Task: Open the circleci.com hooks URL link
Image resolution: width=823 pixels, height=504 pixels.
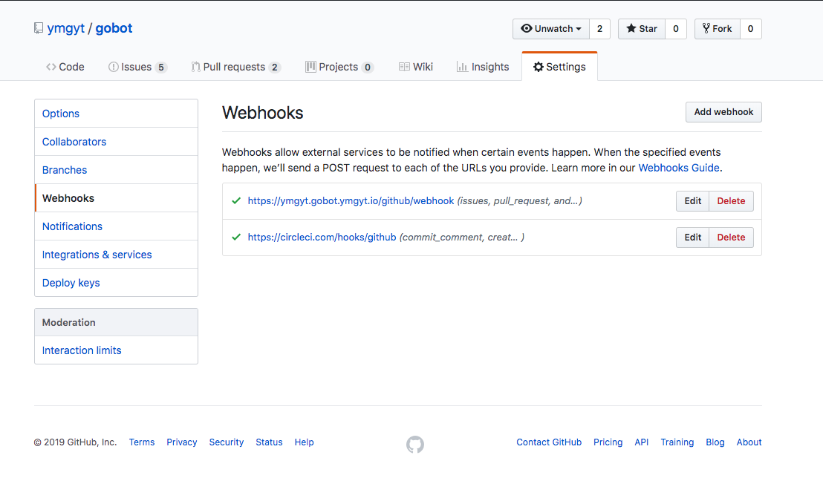Action: coord(322,237)
